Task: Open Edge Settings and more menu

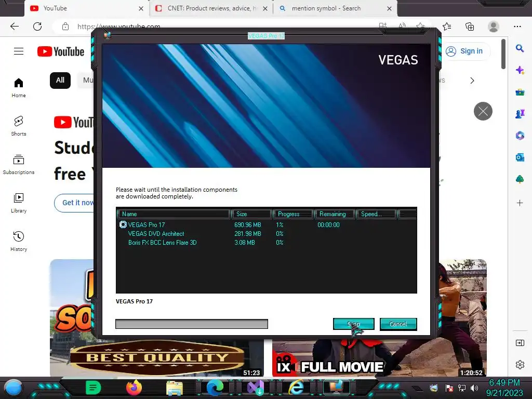Action: pyautogui.click(x=517, y=26)
